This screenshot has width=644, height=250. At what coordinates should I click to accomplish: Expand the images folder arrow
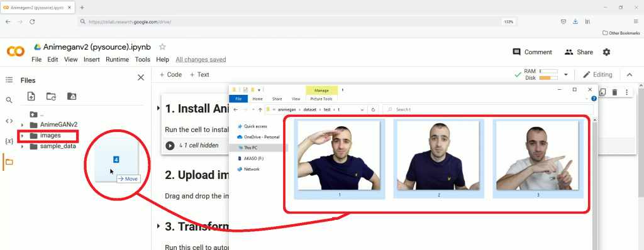pyautogui.click(x=23, y=136)
